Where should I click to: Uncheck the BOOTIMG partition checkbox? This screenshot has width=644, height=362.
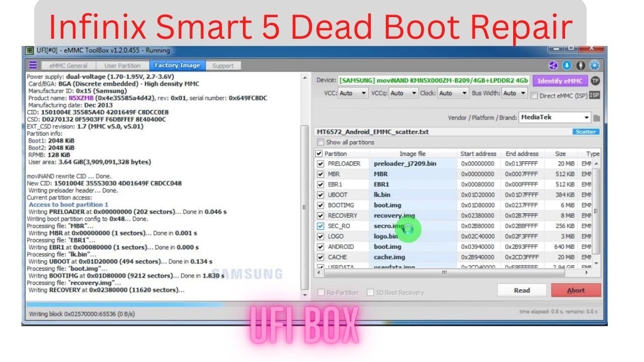pyautogui.click(x=320, y=205)
